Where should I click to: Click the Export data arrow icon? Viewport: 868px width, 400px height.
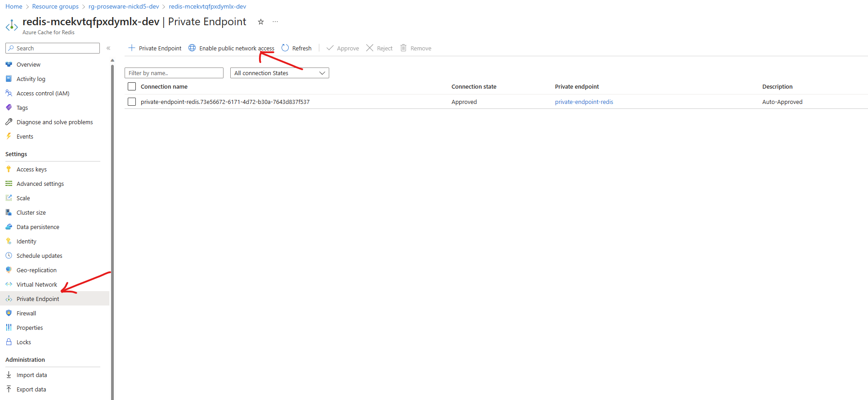coord(9,389)
